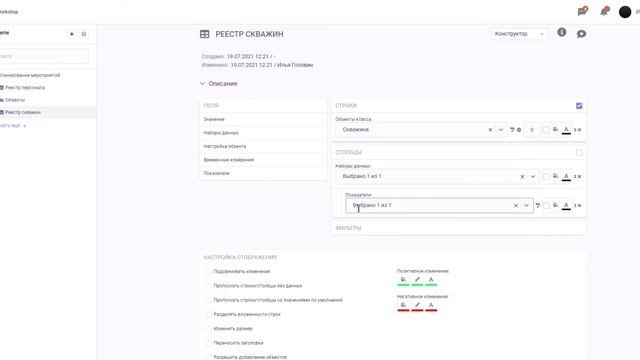640x360 pixels.
Task: Open the comments speech bubble near Конструктор
Action: tap(581, 34)
